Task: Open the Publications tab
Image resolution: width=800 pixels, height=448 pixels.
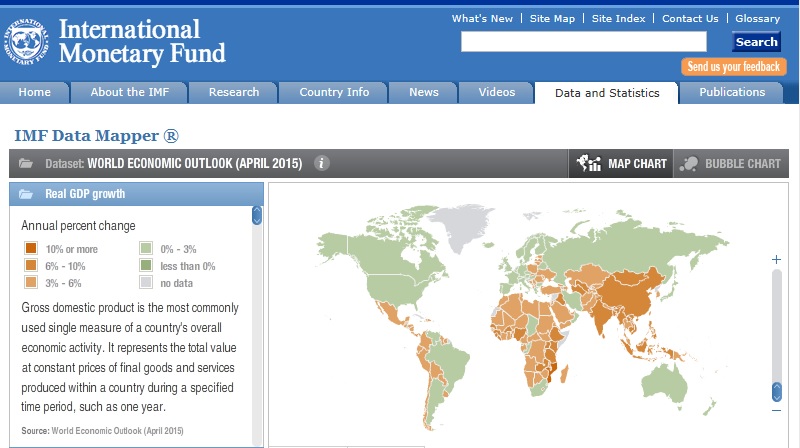Action: [x=732, y=92]
